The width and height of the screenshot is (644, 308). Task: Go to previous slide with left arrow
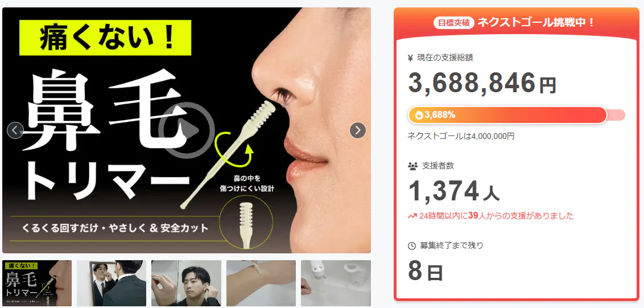[15, 130]
